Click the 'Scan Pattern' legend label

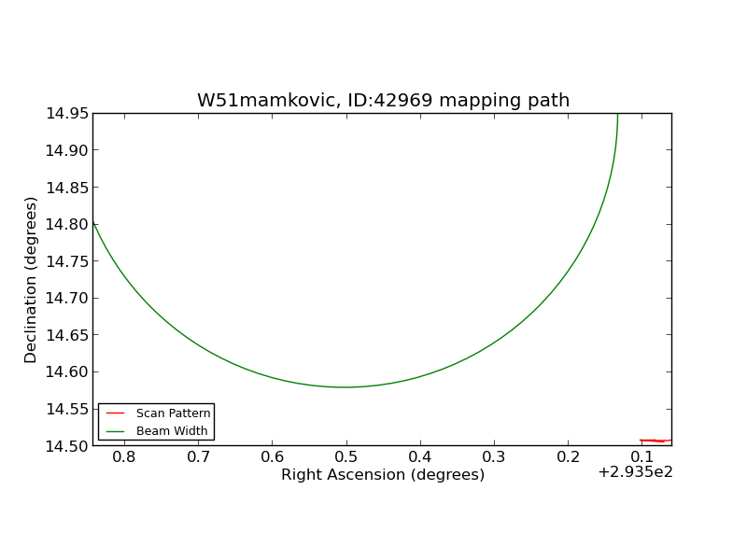[173, 413]
